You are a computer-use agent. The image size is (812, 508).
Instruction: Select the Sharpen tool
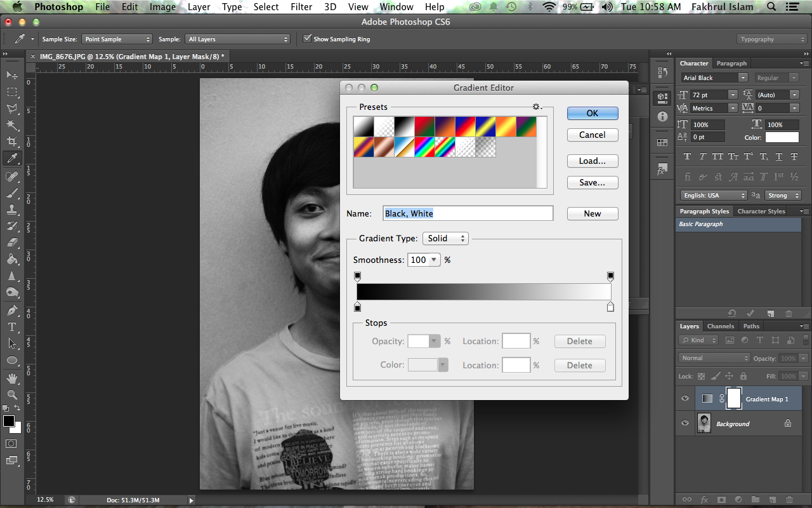(x=12, y=276)
